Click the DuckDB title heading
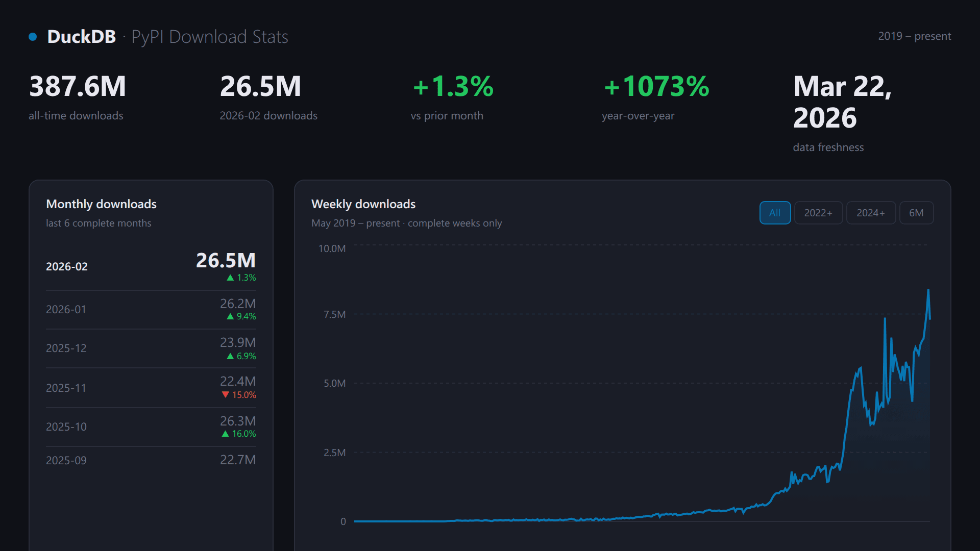This screenshot has height=551, width=980. (x=81, y=36)
